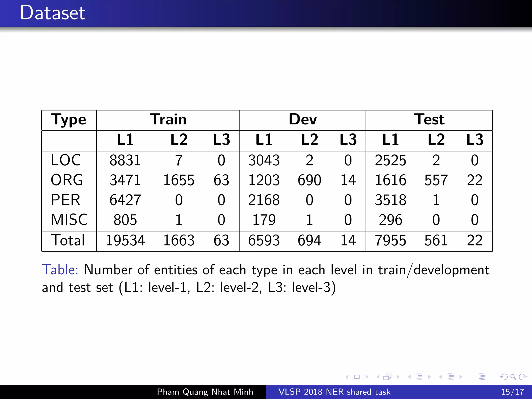Click the Test column header

click(x=429, y=119)
